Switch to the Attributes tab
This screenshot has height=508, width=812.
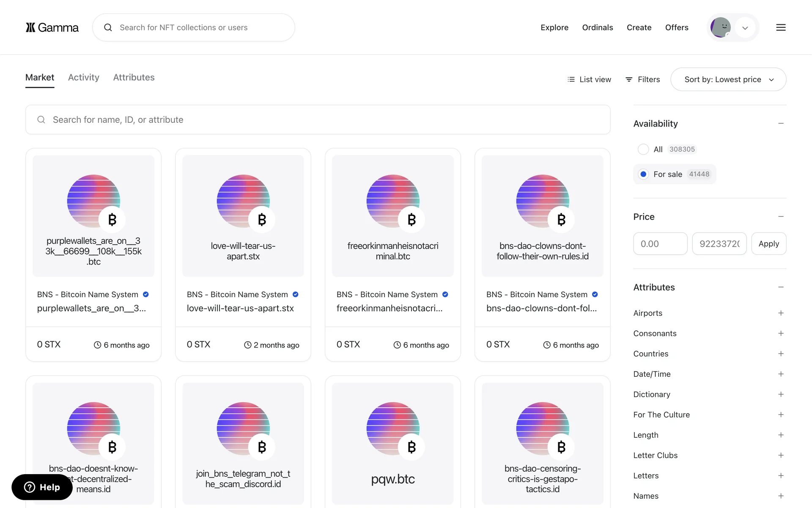click(134, 77)
